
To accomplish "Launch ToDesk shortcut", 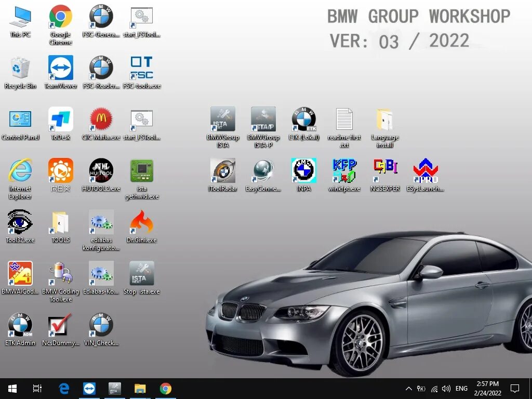I will click(x=61, y=124).
